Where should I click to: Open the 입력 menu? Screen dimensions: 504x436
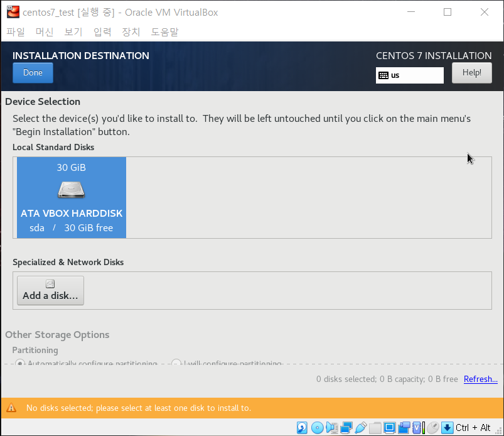pos(102,32)
